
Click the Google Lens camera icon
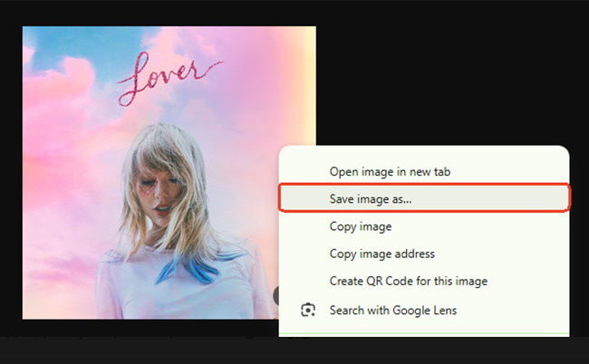point(308,311)
